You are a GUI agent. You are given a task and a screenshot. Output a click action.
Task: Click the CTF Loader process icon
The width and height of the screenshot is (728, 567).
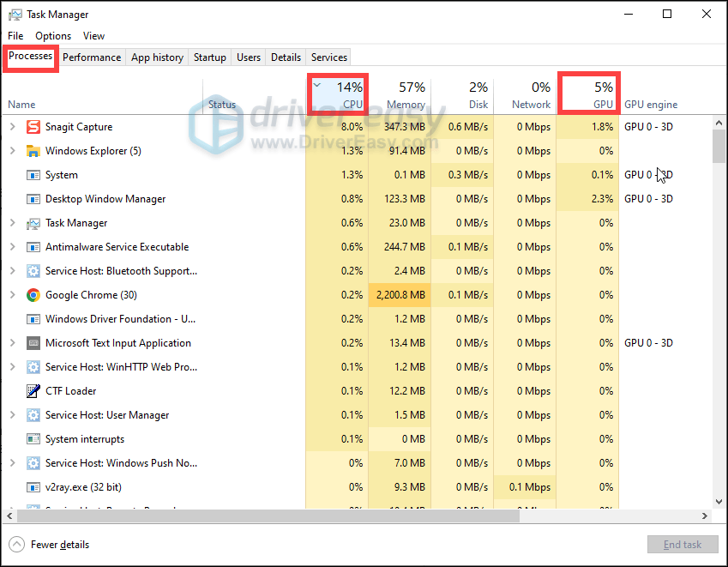click(x=33, y=390)
